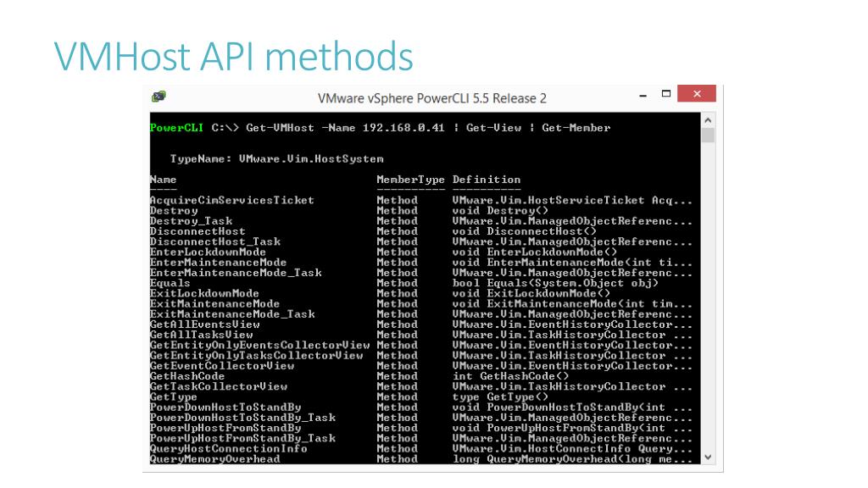Click the ExitMaintenanceMode method name

tap(214, 304)
